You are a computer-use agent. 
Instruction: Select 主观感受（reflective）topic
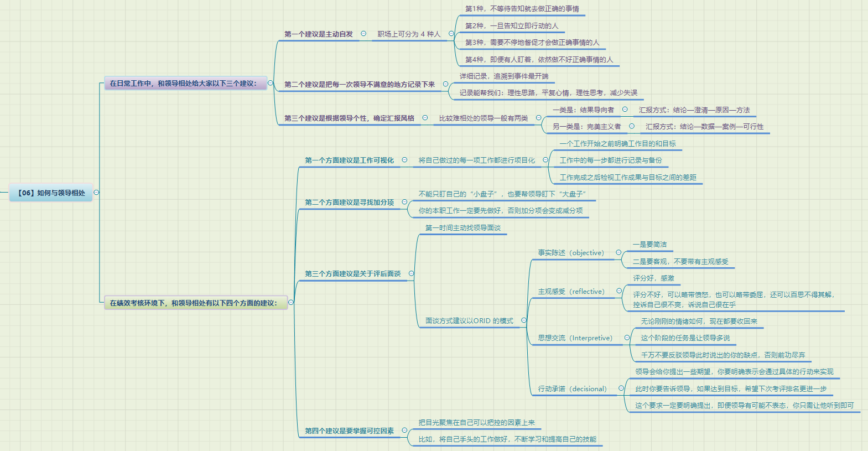pos(571,292)
